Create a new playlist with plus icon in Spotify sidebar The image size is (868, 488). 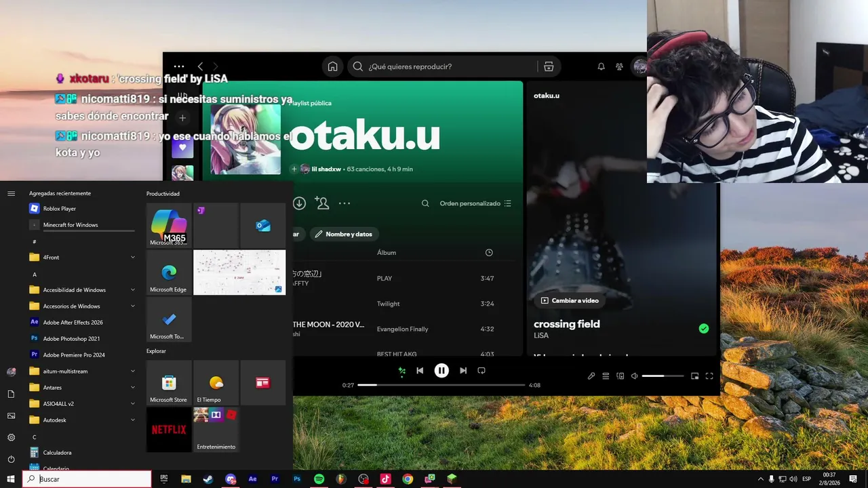click(182, 118)
